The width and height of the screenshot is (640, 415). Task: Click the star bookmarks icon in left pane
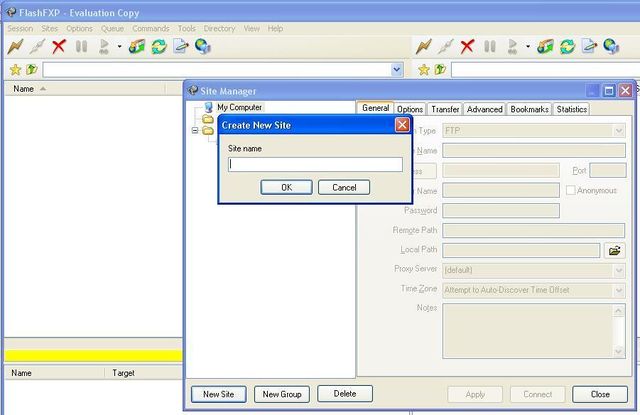14,70
